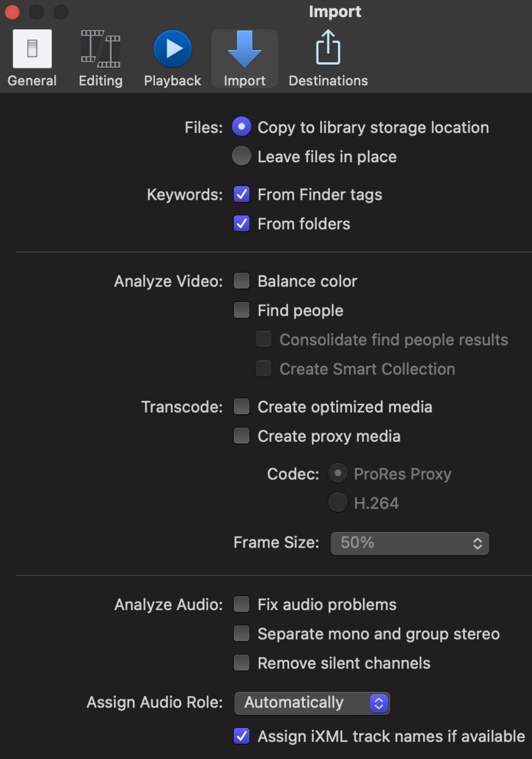Enable Find people checkbox

click(242, 310)
